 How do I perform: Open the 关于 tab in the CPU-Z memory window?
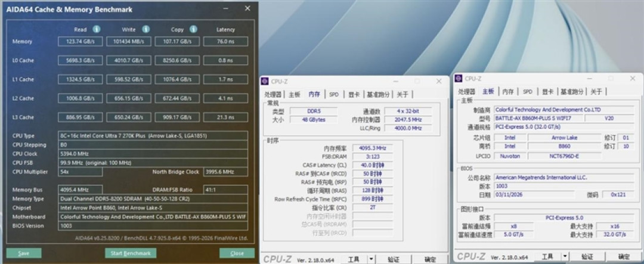point(402,94)
